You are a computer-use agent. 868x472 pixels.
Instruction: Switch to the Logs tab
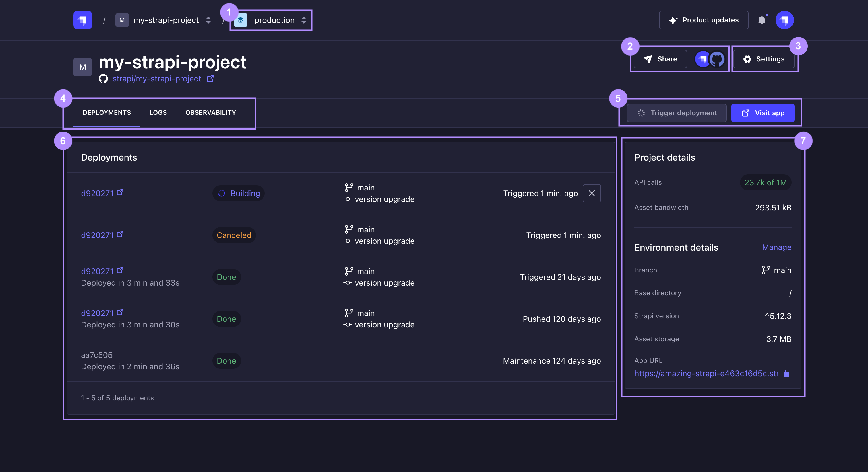pos(158,112)
